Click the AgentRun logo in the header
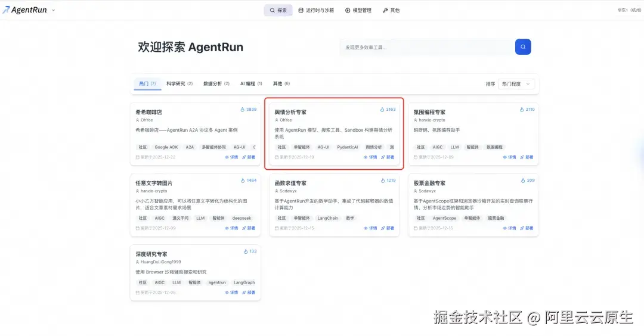Image resolution: width=644 pixels, height=336 pixels. (25, 10)
